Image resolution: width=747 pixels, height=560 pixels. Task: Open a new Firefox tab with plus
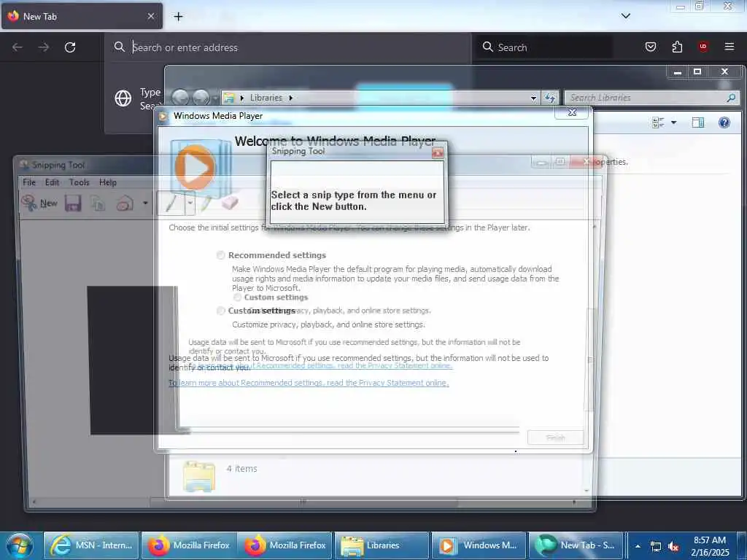178,17
